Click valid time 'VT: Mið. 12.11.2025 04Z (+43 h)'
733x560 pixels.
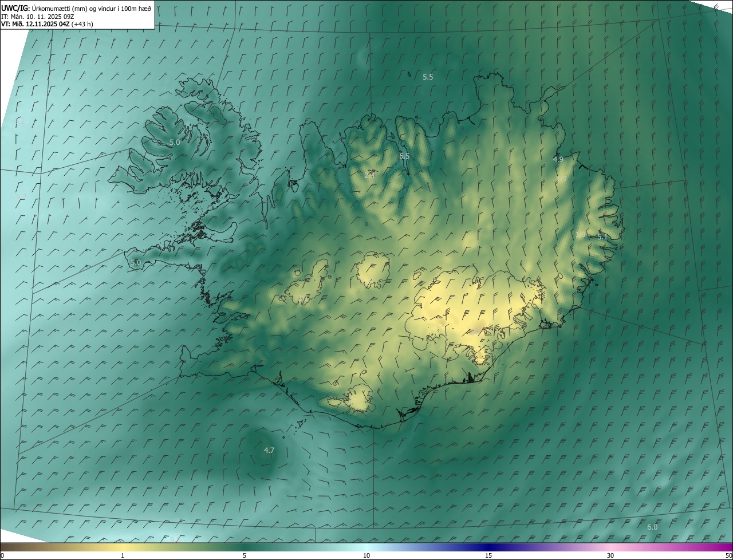click(47, 24)
